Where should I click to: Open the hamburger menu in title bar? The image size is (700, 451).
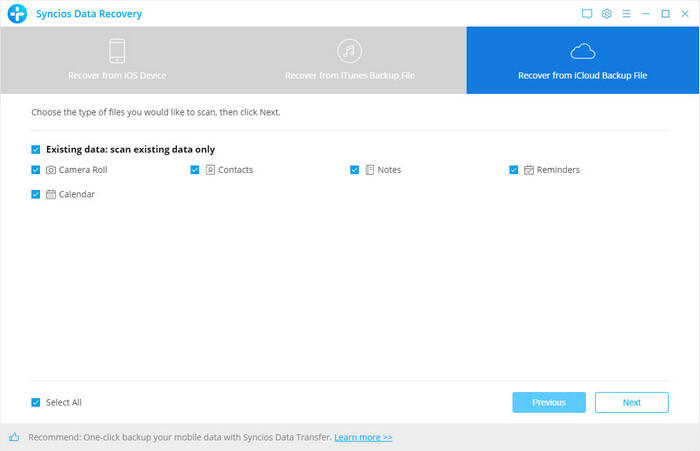click(x=626, y=14)
